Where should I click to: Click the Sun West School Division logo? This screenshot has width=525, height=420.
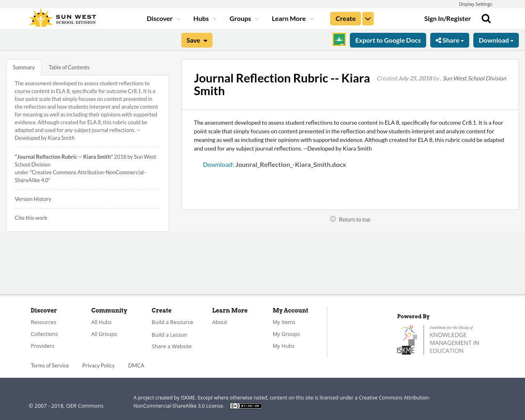(x=62, y=17)
